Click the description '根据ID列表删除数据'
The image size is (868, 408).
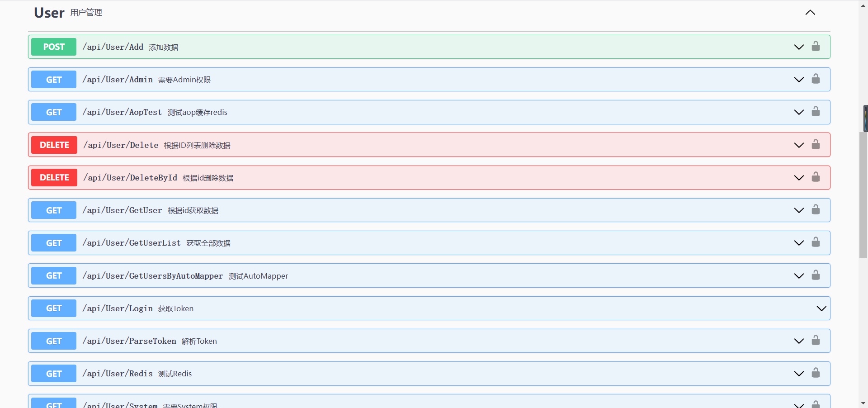197,145
